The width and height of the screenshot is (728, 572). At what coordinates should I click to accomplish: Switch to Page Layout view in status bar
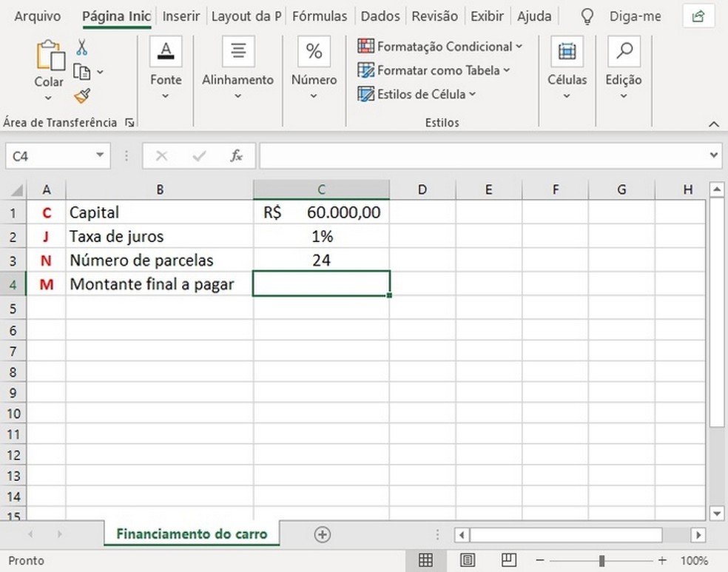[466, 560]
